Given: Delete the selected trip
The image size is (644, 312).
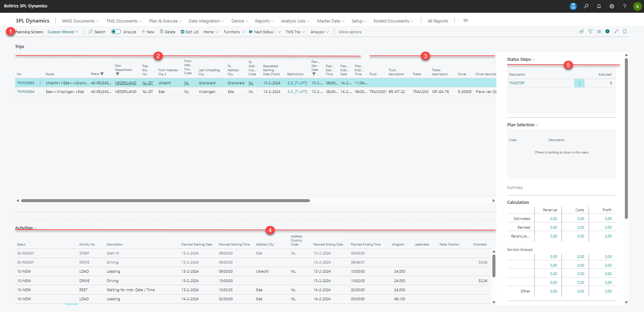Looking at the screenshot, I should tap(167, 32).
